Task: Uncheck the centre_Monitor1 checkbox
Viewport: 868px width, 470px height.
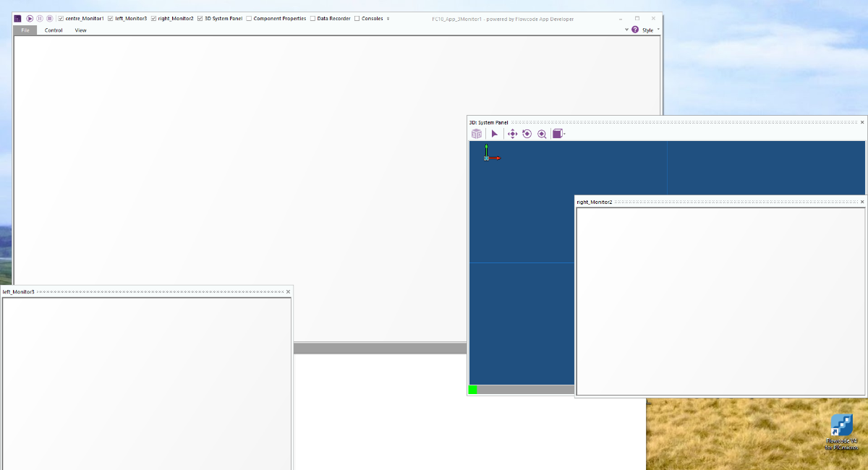Action: (x=61, y=18)
